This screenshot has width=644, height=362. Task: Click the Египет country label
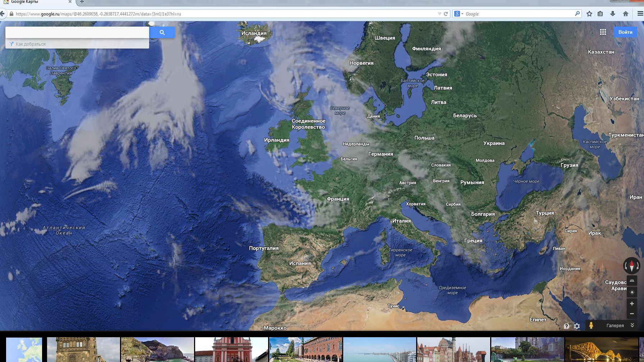pyautogui.click(x=538, y=320)
